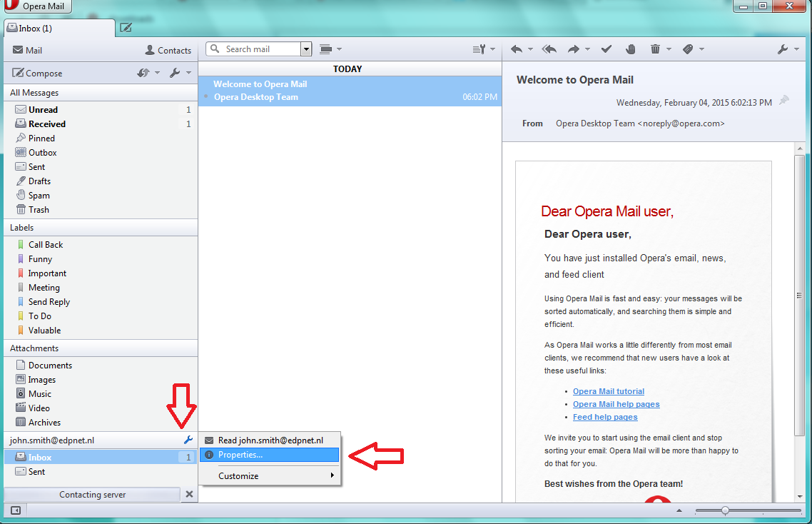Select the Important label

click(x=101, y=273)
